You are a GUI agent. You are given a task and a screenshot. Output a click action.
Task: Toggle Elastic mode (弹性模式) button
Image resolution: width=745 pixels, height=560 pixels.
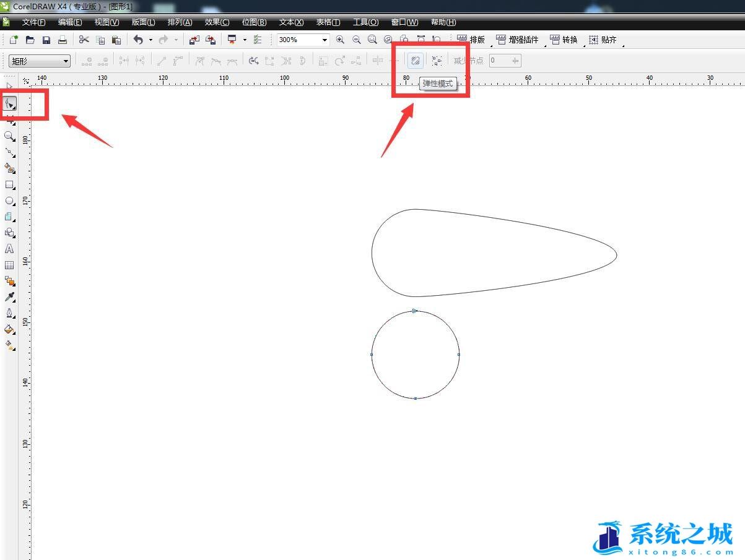pyautogui.click(x=416, y=61)
